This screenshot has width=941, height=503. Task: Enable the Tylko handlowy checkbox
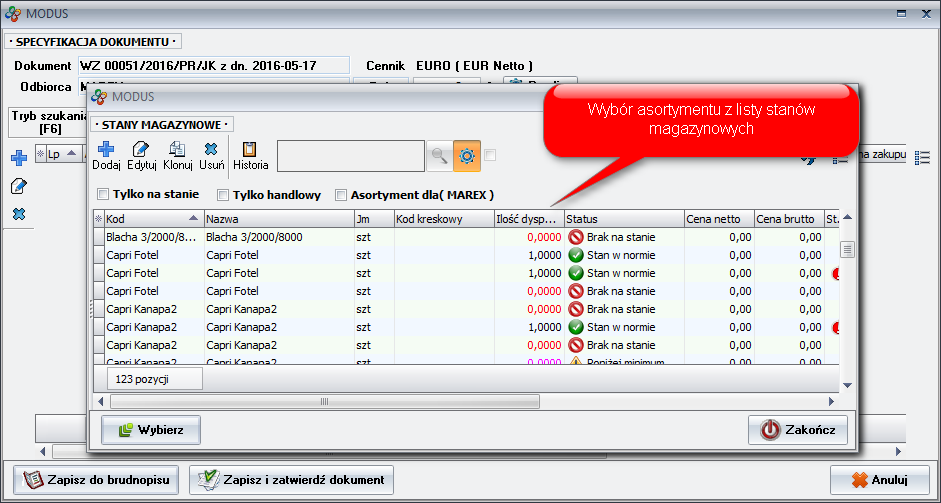point(223,195)
